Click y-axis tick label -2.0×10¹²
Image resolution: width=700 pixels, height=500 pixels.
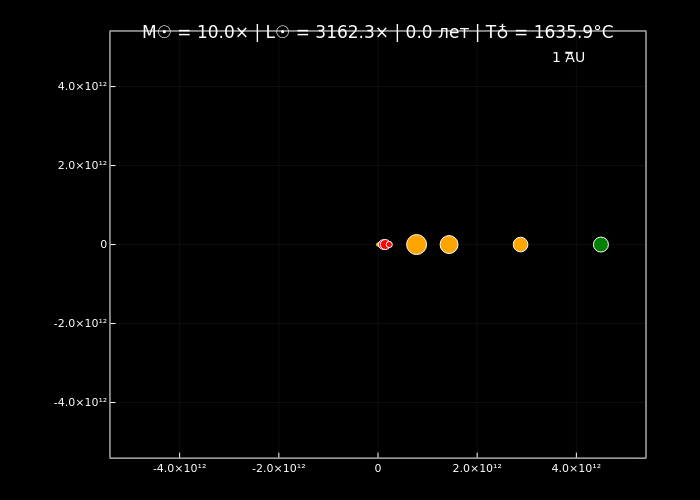80,323
